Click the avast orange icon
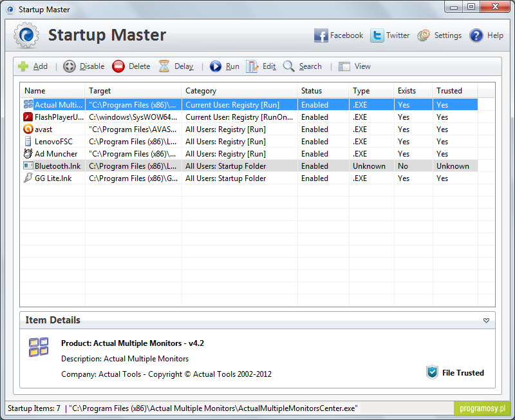This screenshot has width=515, height=420. click(28, 129)
